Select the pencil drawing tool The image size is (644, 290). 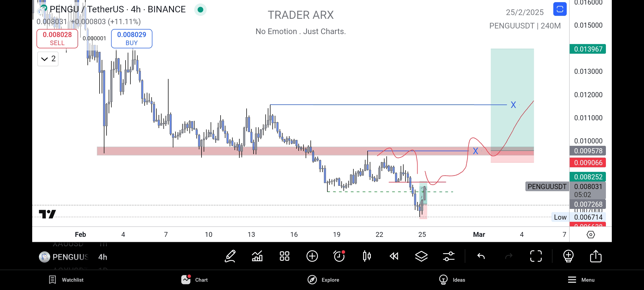230,256
